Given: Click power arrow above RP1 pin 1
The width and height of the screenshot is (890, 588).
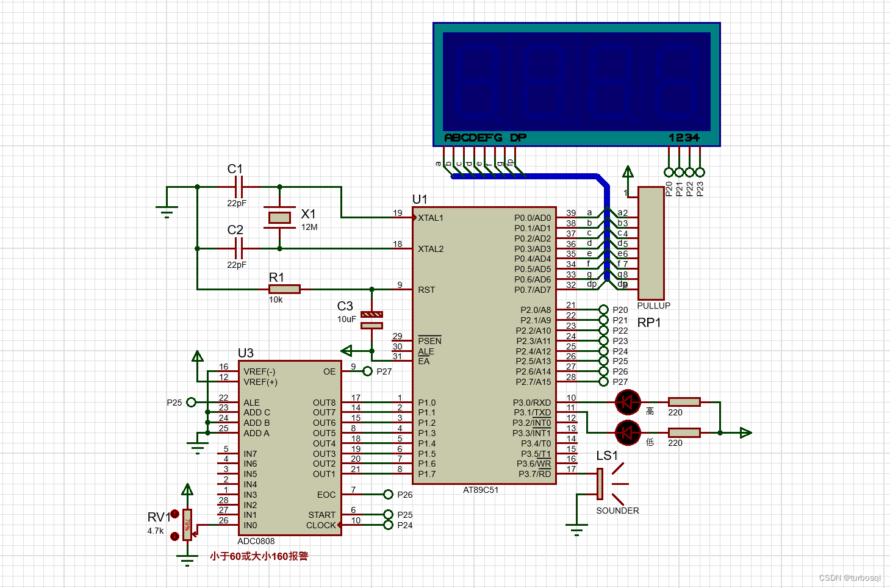Looking at the screenshot, I should click(628, 171).
